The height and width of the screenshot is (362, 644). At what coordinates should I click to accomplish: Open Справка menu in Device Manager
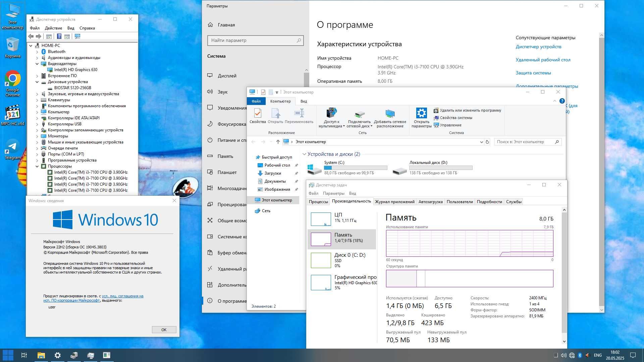87,28
